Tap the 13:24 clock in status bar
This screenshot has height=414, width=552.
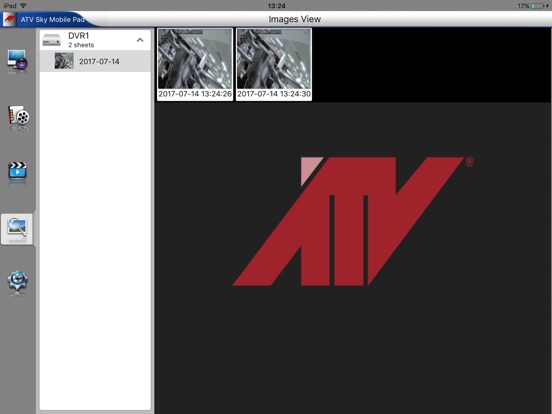[276, 6]
